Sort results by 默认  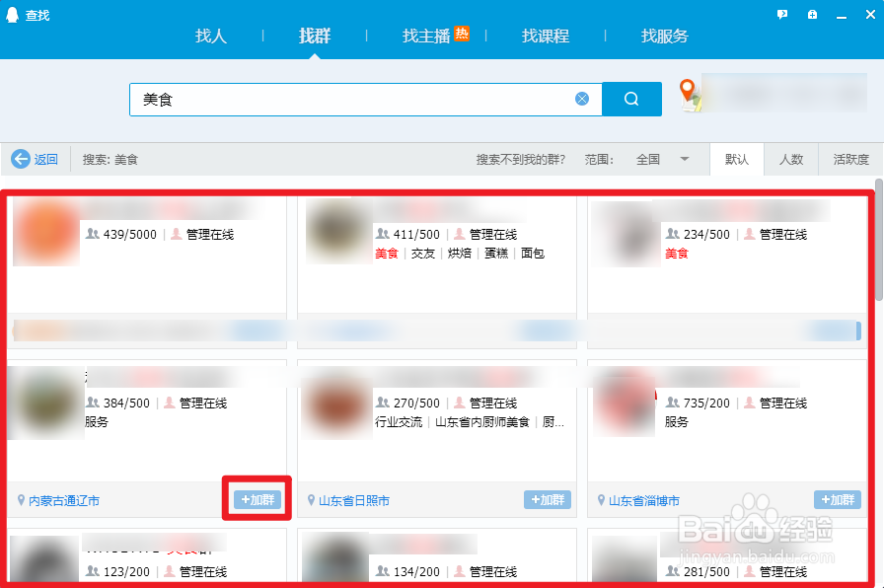click(x=737, y=160)
